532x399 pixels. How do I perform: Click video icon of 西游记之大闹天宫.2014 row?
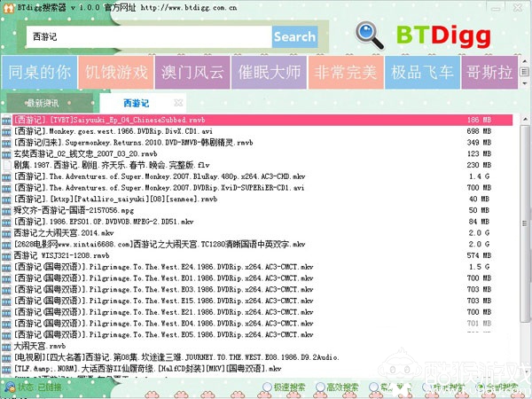point(6,233)
